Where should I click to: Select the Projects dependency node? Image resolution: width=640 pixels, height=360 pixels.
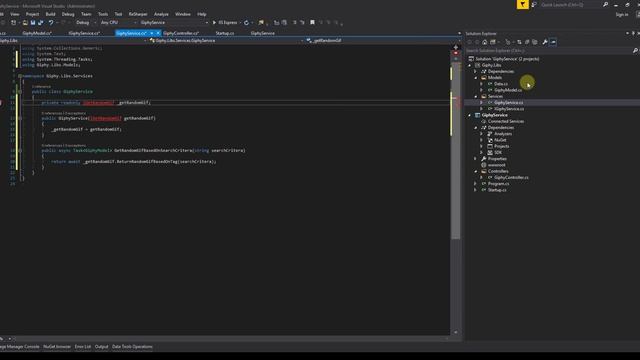501,146
